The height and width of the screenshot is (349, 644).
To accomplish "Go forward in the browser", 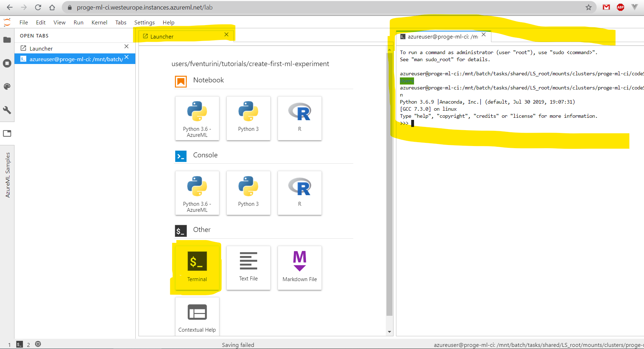I will (24, 7).
